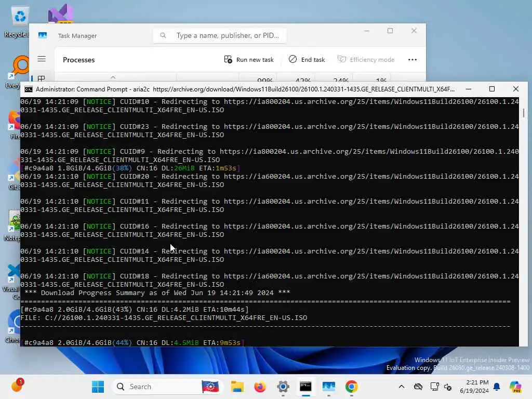
Task: Click the flag search highlight icon in taskbar
Action: tap(210, 387)
